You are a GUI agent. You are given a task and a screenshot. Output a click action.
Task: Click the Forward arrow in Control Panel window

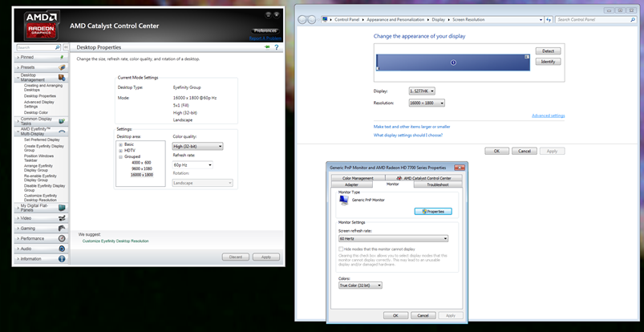click(x=312, y=20)
